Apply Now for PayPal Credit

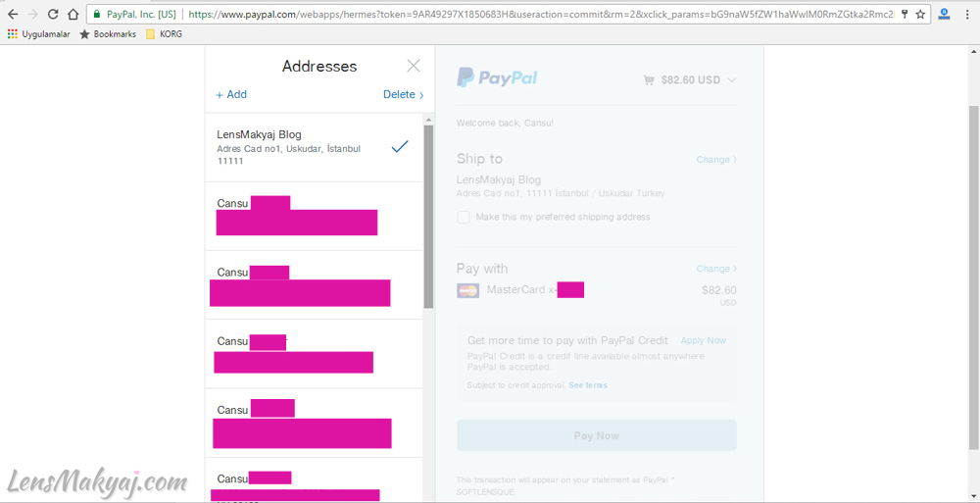703,340
